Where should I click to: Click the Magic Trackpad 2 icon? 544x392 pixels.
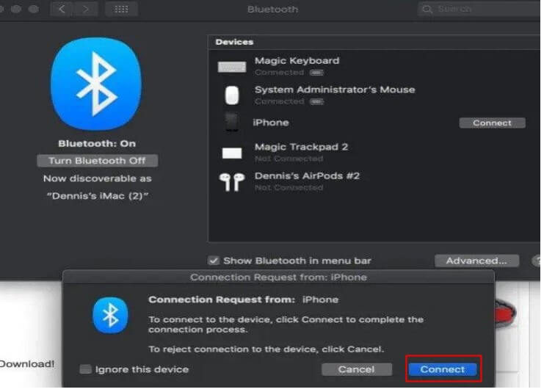coord(232,153)
